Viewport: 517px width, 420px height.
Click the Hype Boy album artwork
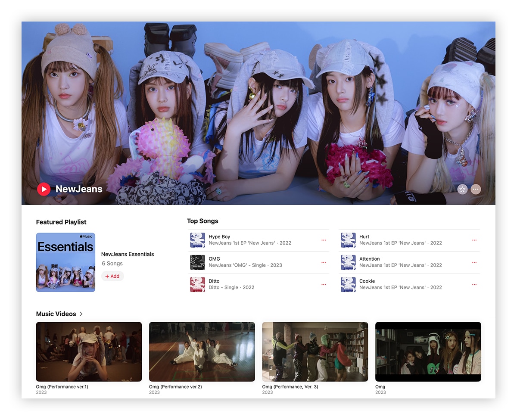click(197, 240)
